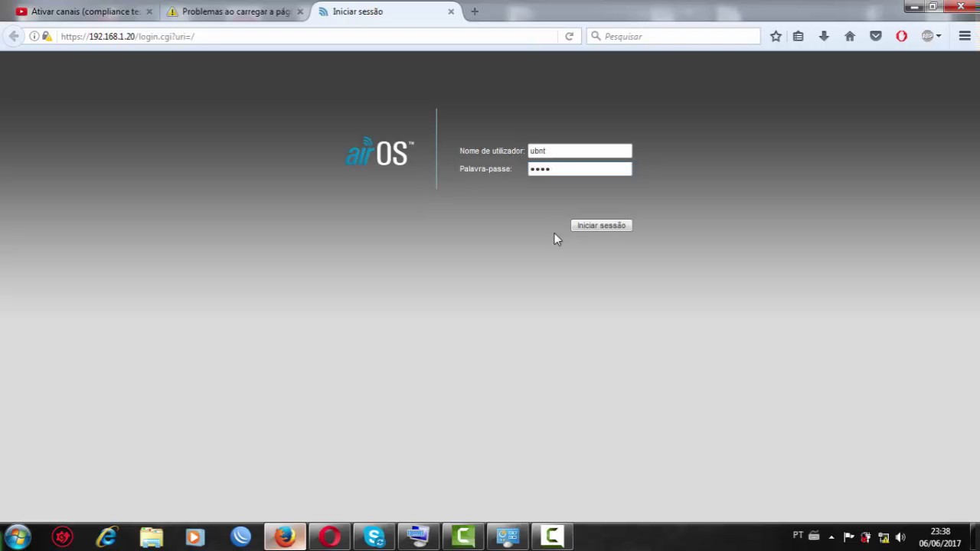Open the media player taskbar icon
Screen dimensions: 980x551
[x=194, y=536]
